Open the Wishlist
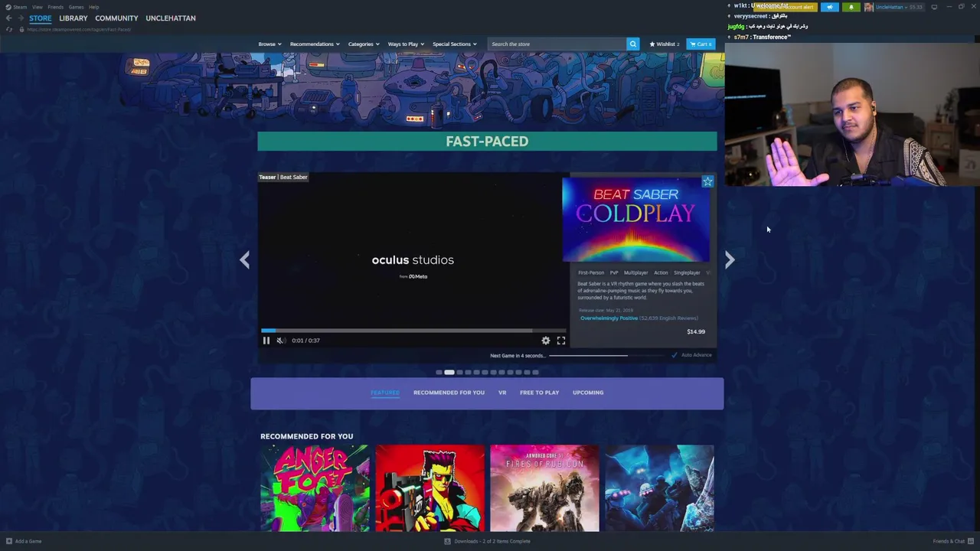Screen dimensions: 980x551 664,44
